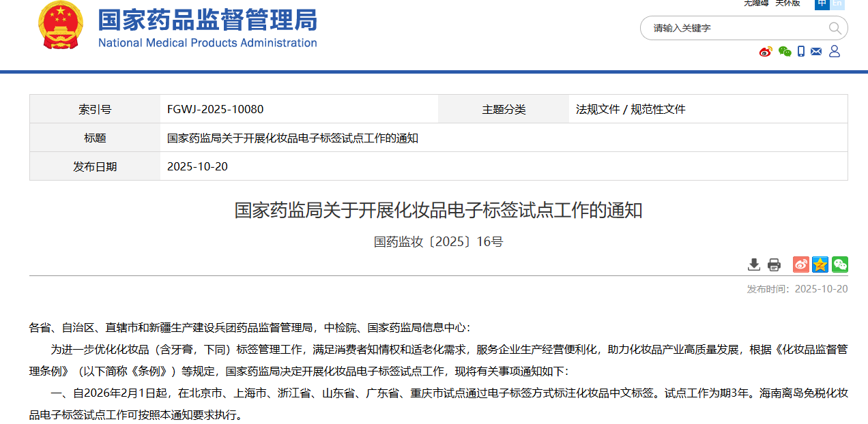This screenshot has width=868, height=424.
Task: Share article via green WeChat button
Action: (840, 264)
